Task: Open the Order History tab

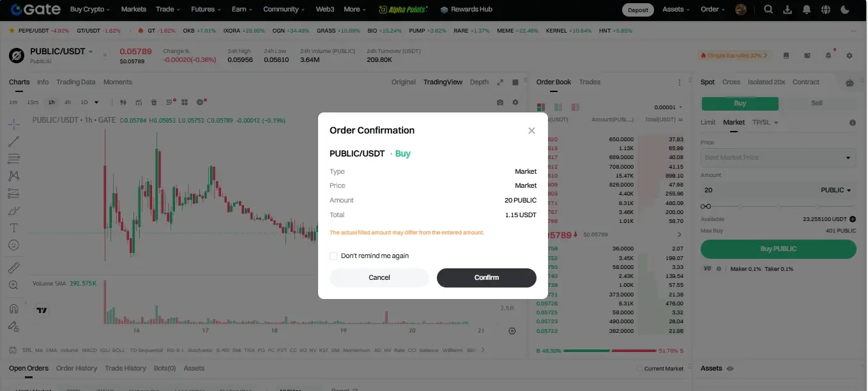Action: point(77,368)
